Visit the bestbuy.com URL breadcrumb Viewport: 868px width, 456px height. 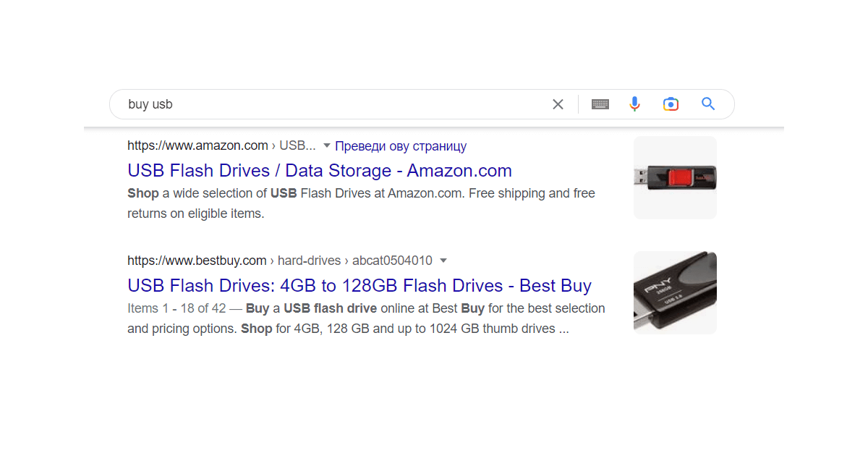[x=197, y=260]
